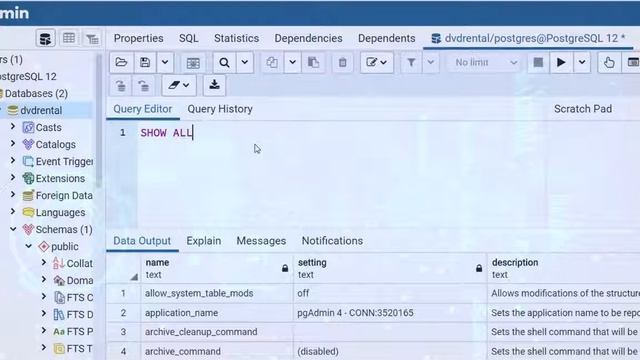The image size is (640, 360).
Task: Collapse the Schemas (1) node
Action: pyautogui.click(x=13, y=229)
